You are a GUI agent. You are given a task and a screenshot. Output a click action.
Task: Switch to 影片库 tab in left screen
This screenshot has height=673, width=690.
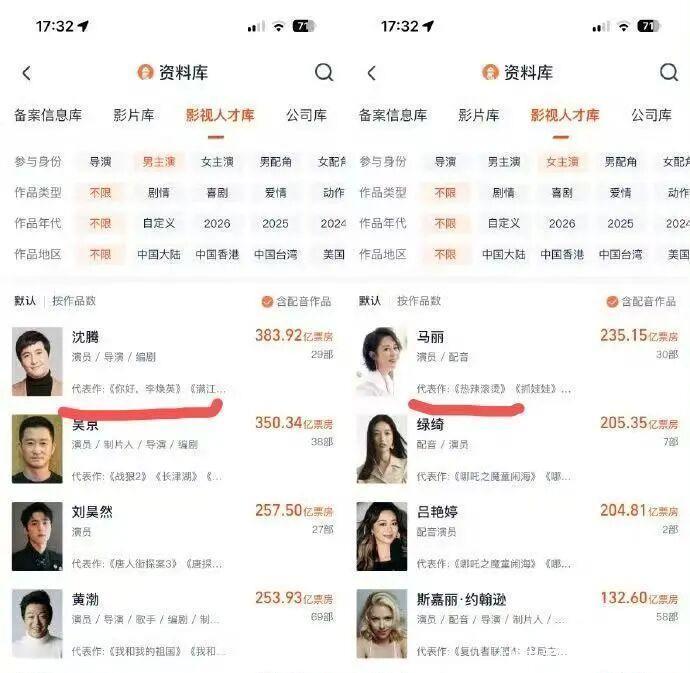(134, 115)
